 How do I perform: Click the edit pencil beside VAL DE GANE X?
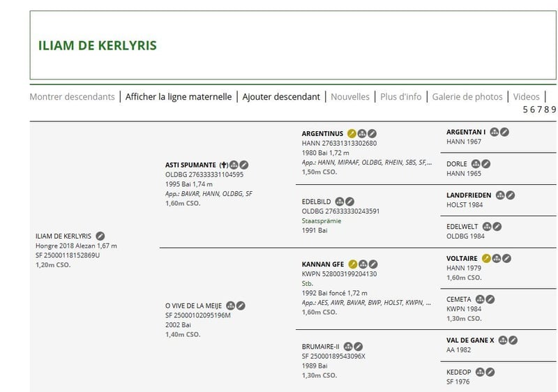pos(513,340)
